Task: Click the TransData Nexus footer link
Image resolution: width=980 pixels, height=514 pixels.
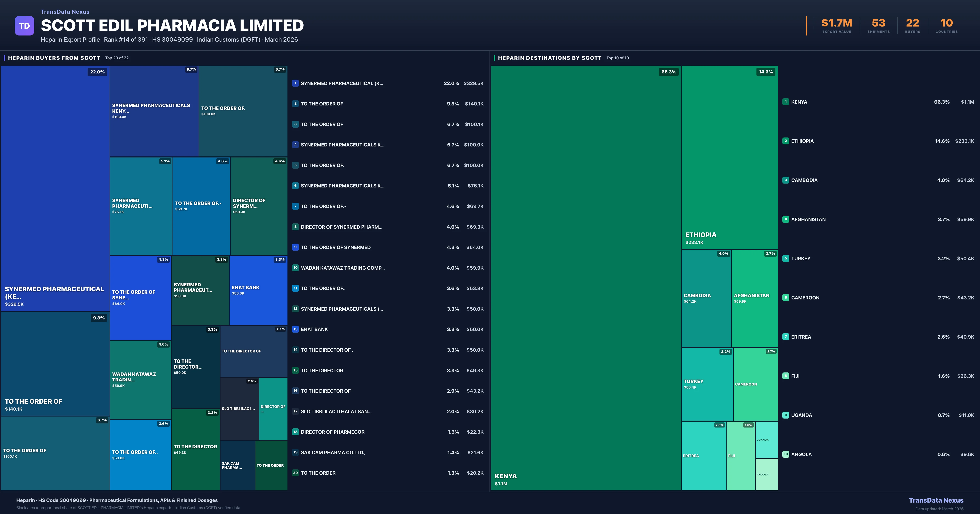Action: (x=936, y=500)
